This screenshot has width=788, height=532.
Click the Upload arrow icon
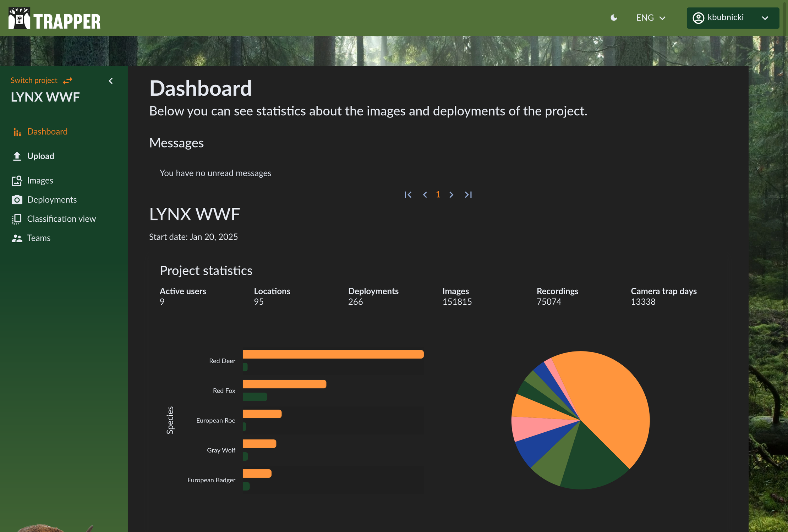pyautogui.click(x=17, y=156)
